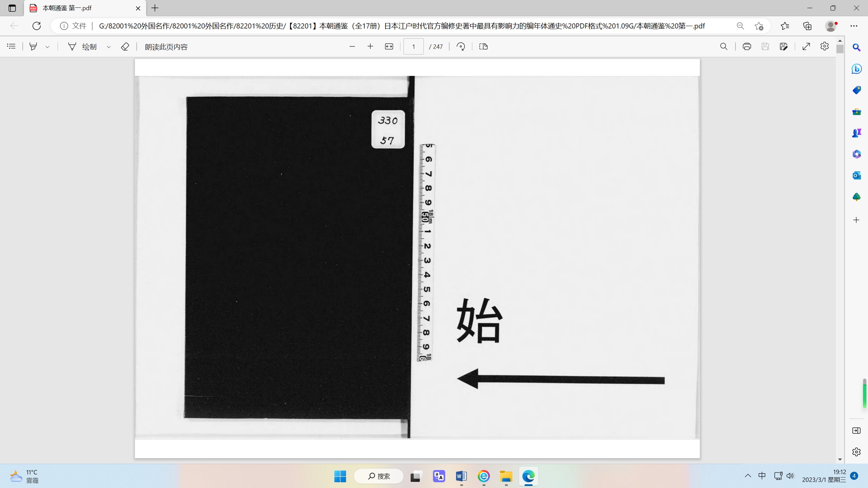Open Microsoft 365 in sidebar

click(856, 154)
